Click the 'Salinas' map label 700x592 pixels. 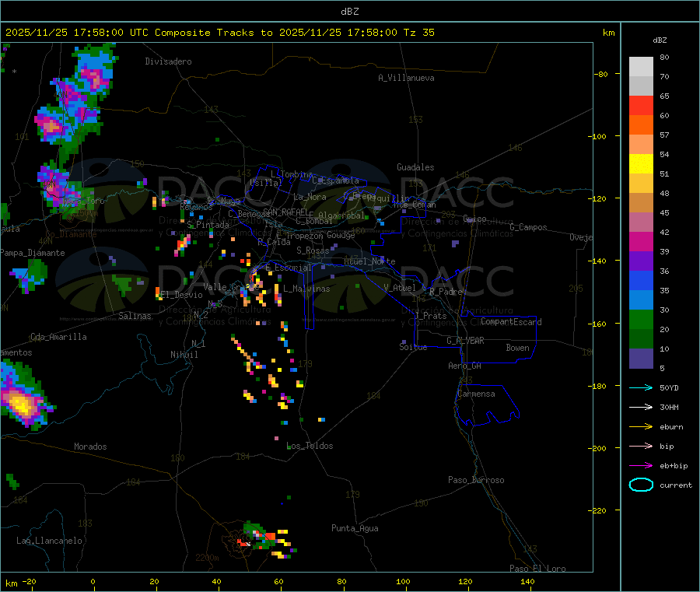[x=135, y=316]
